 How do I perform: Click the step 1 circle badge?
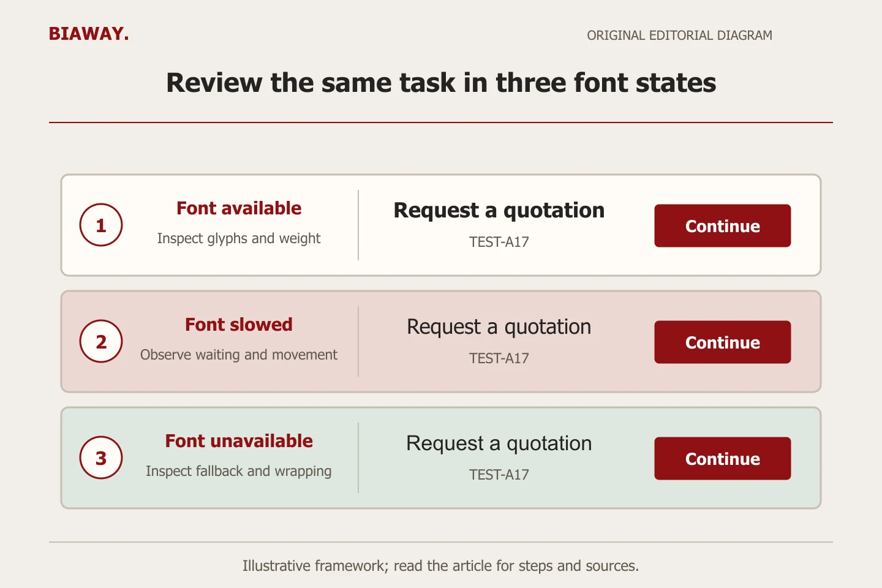[x=101, y=225]
